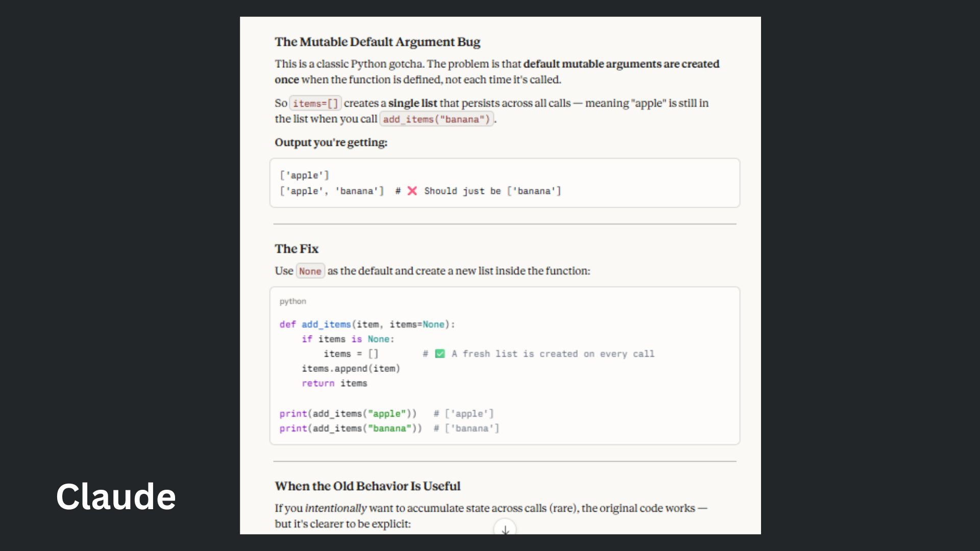This screenshot has height=551, width=980.
Task: Click "The Fix" section heading
Action: pos(297,248)
